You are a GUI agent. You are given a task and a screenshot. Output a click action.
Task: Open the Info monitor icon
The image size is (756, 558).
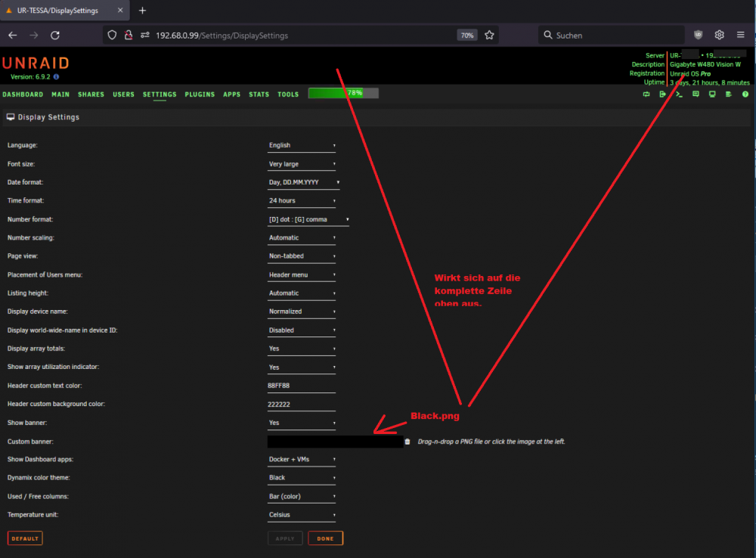pos(712,94)
